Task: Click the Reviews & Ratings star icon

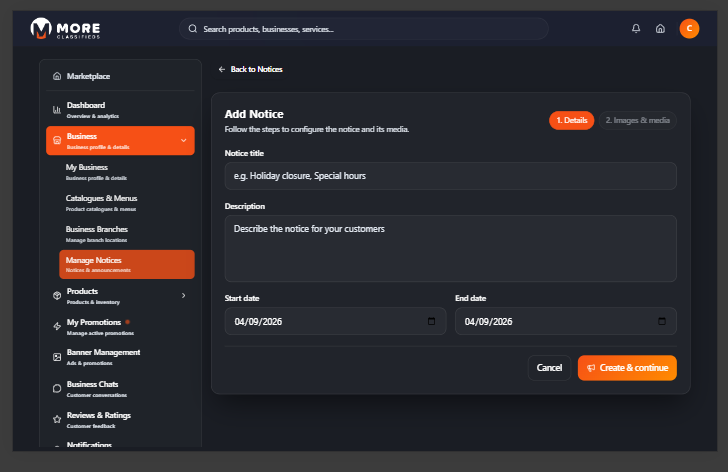Action: pyautogui.click(x=57, y=419)
